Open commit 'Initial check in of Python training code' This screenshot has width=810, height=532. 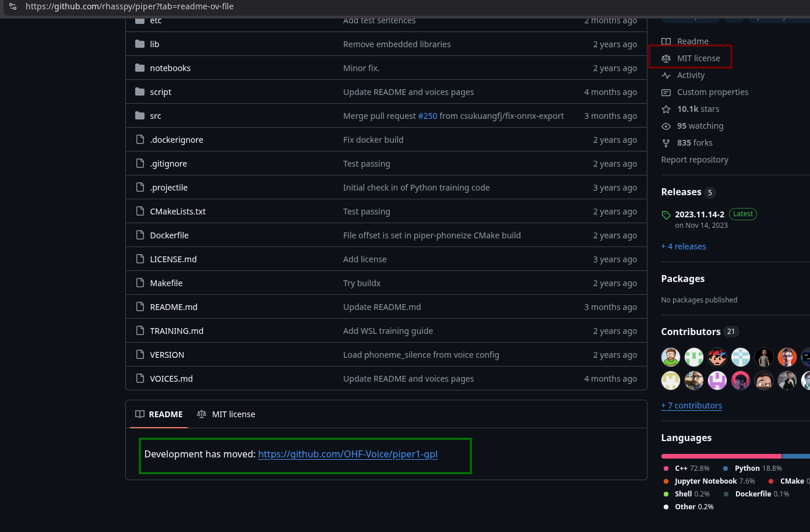coord(417,188)
